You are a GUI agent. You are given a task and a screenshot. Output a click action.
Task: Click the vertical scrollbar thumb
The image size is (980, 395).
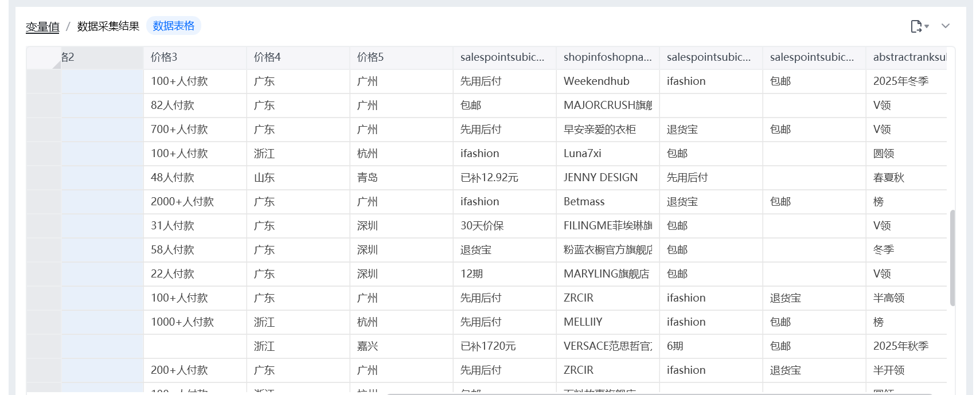952,258
